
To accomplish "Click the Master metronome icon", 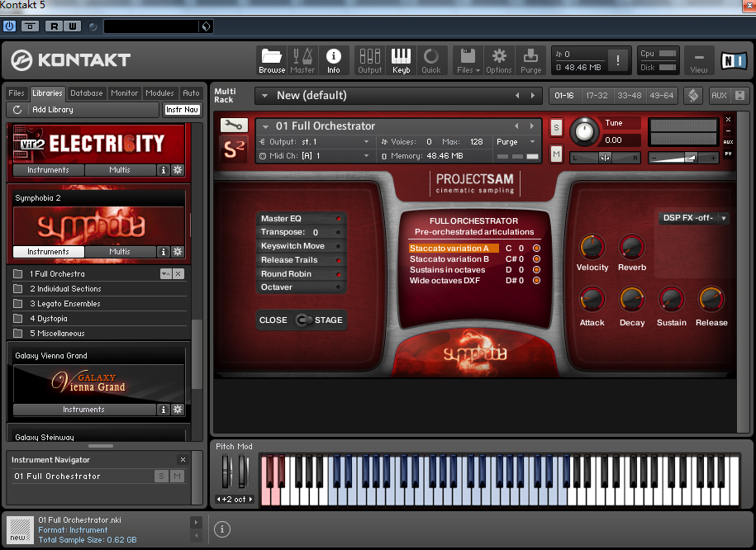I will pyautogui.click(x=302, y=60).
